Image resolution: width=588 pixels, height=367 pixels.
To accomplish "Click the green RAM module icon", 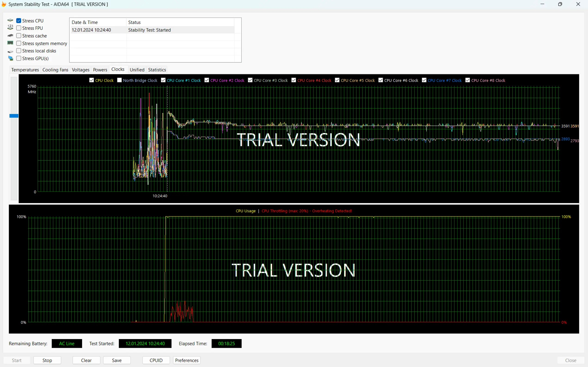I will (x=10, y=43).
